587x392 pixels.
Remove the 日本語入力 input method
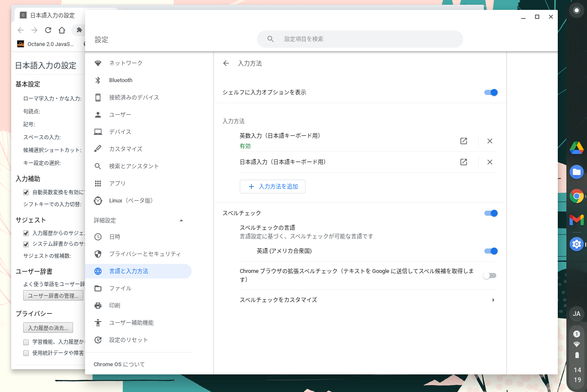490,162
